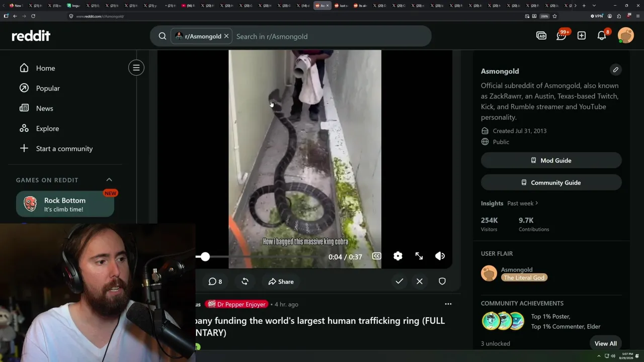Close the active Asmongold tab
The height and width of the screenshot is (362, 644).
[x=328, y=6]
